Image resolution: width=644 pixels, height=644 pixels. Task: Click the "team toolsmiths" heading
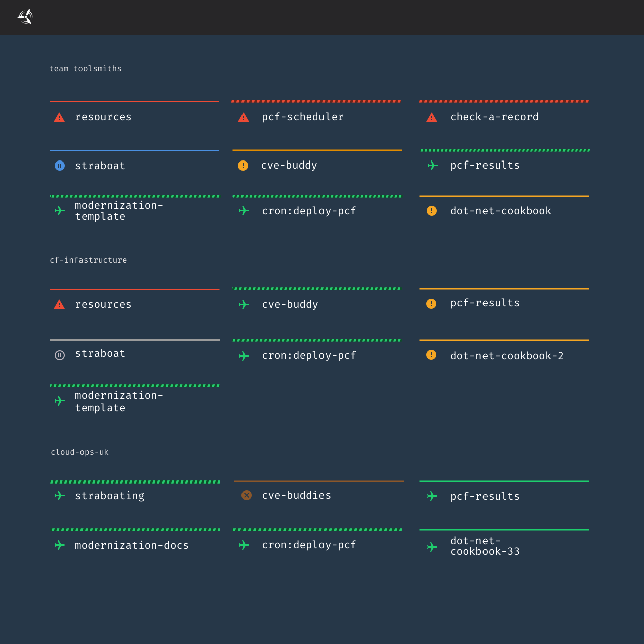tap(86, 69)
